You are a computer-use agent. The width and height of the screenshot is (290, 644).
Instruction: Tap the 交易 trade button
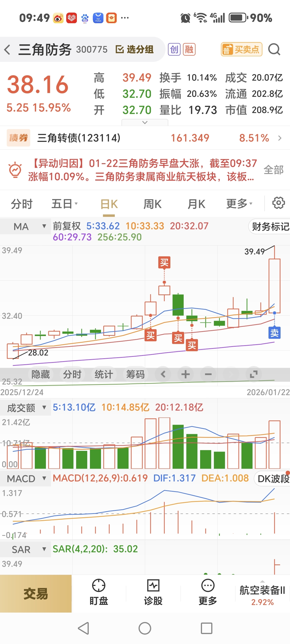point(36,593)
